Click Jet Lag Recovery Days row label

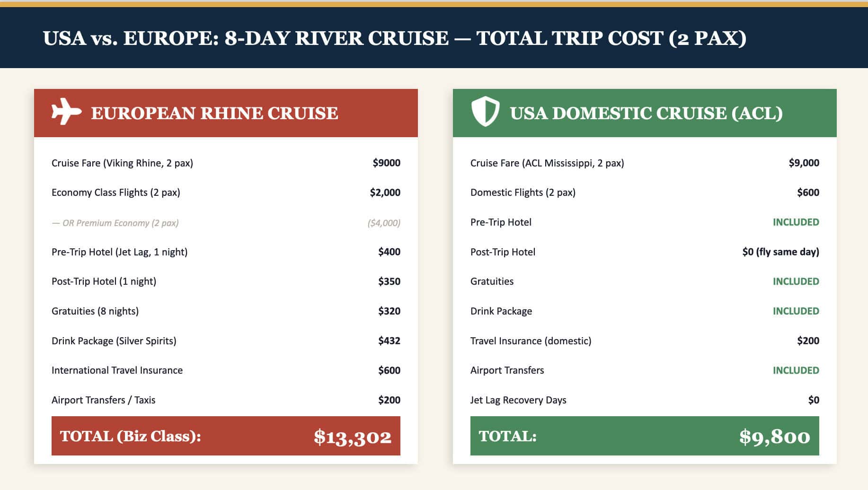(x=518, y=400)
